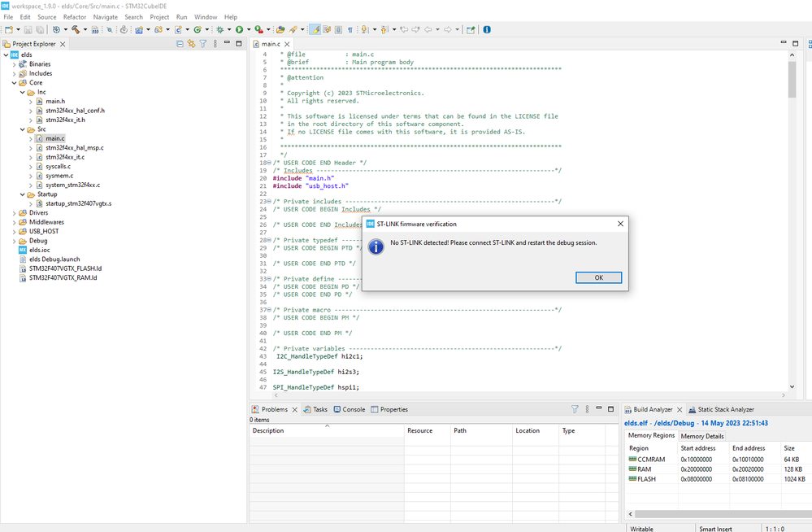Collapse the Core folder in tree
Image resolution: width=812 pixels, height=532 pixels.
point(16,83)
